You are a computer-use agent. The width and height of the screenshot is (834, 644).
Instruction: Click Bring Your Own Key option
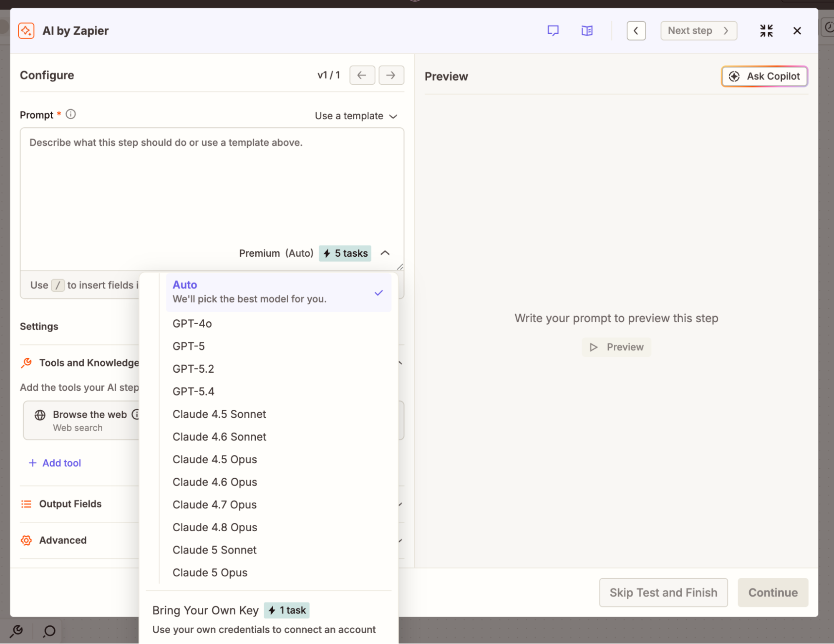(x=269, y=620)
